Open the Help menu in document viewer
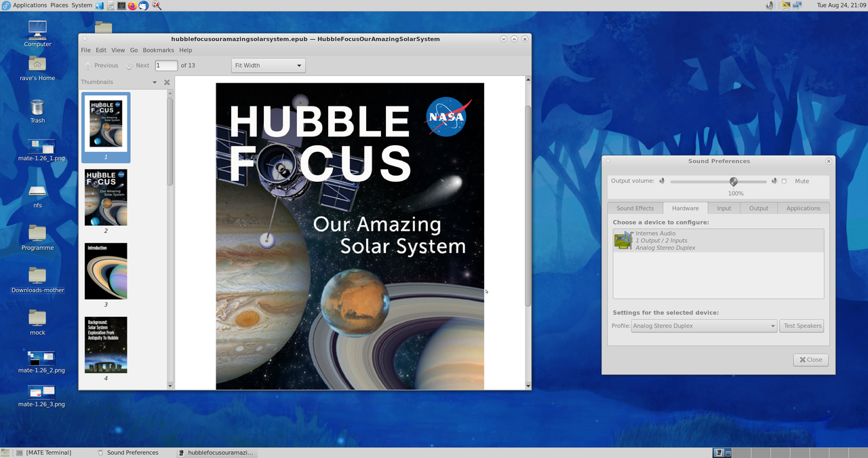This screenshot has height=458, width=868. pyautogui.click(x=185, y=50)
